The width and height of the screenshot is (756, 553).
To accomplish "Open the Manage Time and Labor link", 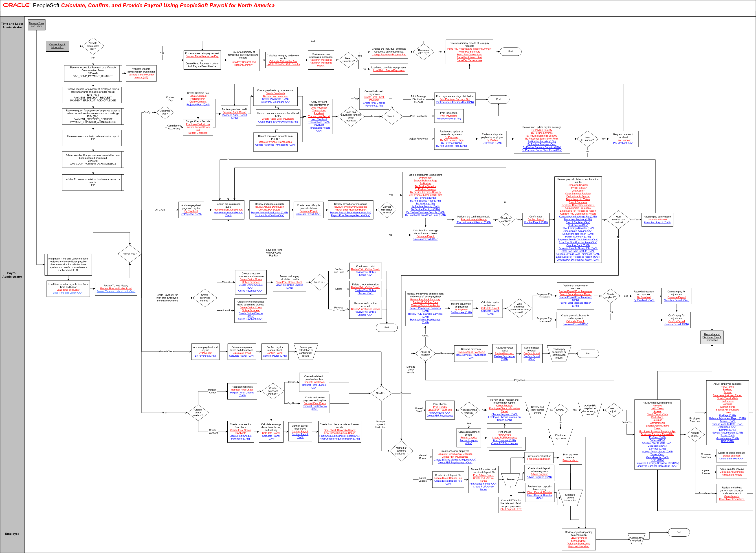I will point(36,25).
